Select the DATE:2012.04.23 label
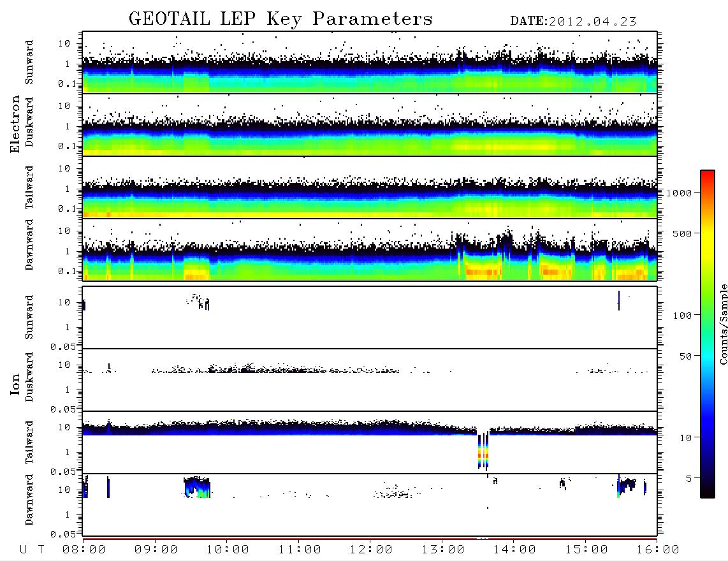The width and height of the screenshot is (728, 561). (573, 22)
